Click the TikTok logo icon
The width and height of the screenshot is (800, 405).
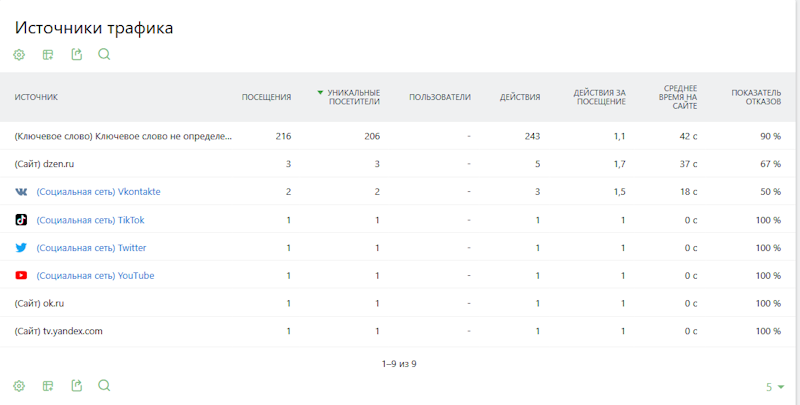[x=21, y=220]
